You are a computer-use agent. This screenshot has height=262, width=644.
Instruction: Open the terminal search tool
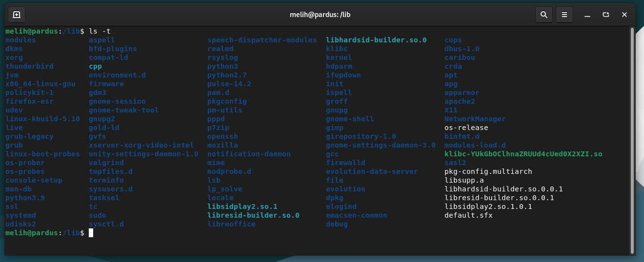pos(544,15)
